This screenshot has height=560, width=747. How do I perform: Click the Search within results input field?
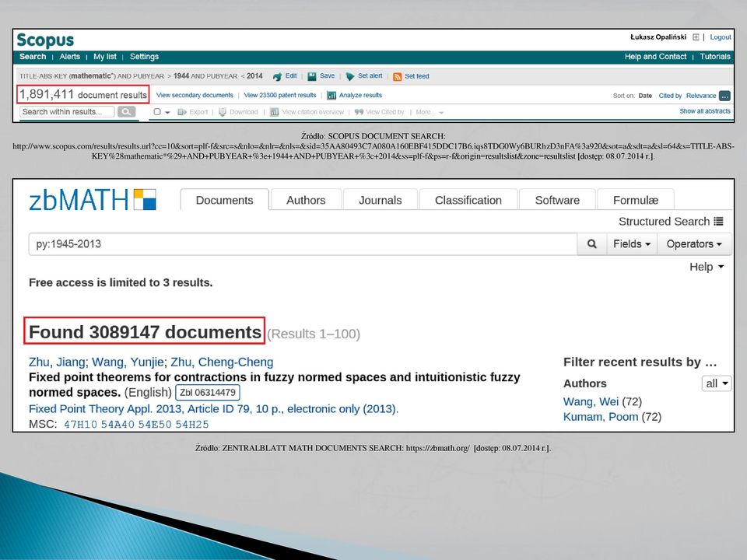point(67,111)
